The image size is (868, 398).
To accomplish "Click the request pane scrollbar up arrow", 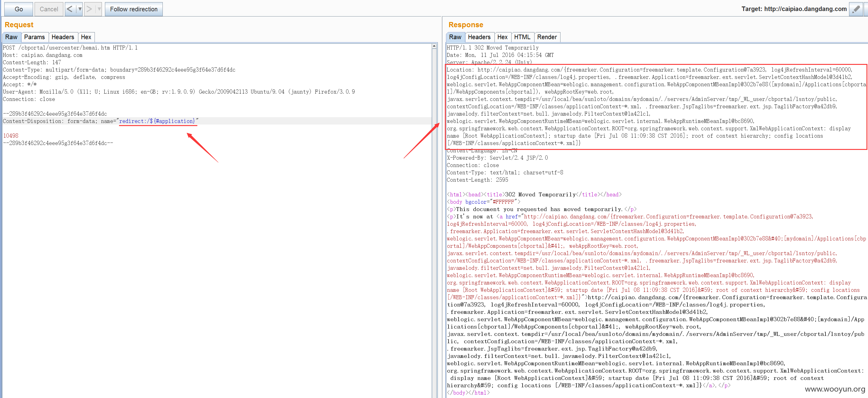I will pyautogui.click(x=434, y=46).
